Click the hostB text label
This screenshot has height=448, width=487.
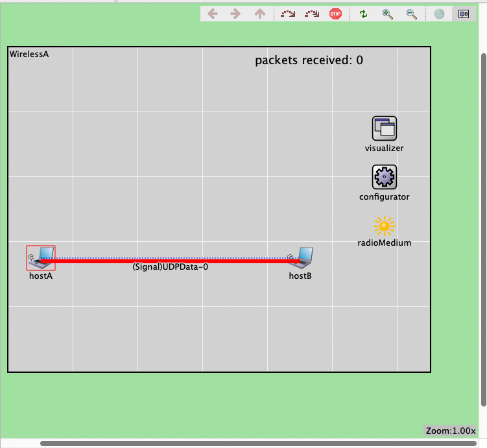[300, 276]
